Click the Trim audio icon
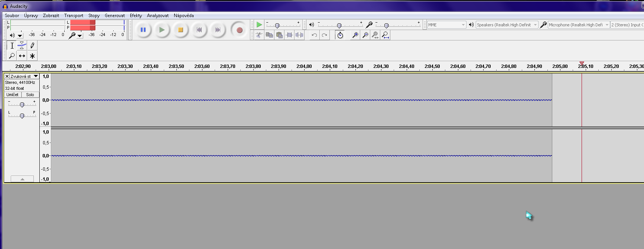 [x=289, y=35]
